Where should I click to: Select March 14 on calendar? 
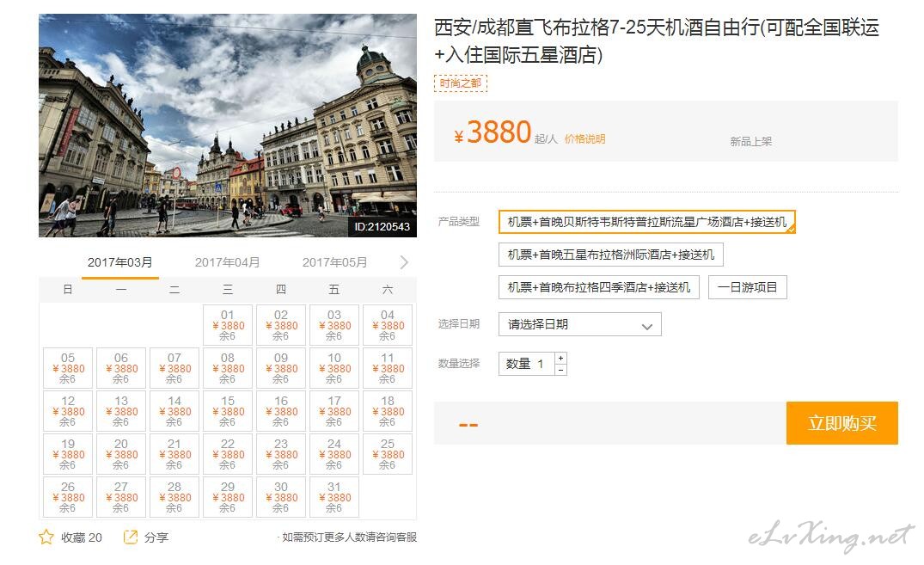click(174, 411)
